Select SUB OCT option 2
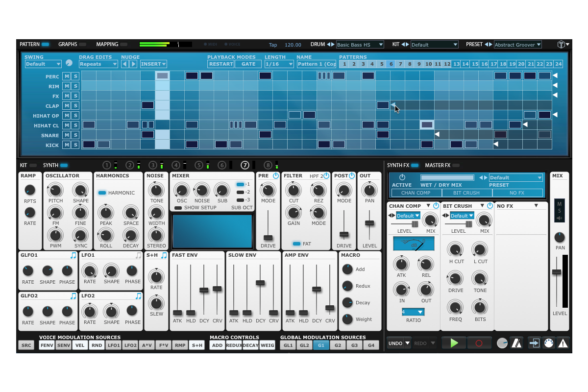 (x=240, y=192)
